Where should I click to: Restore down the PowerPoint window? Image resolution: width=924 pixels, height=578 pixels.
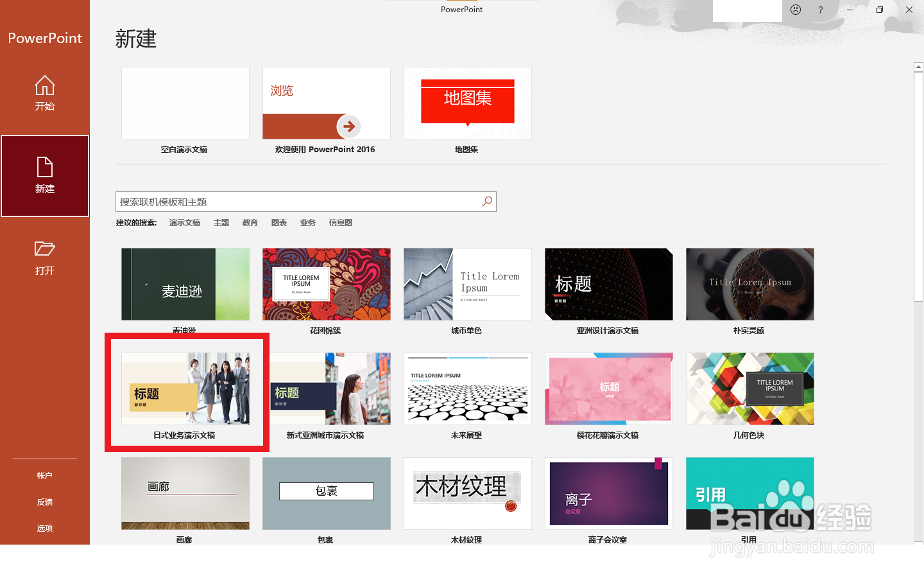(x=880, y=10)
